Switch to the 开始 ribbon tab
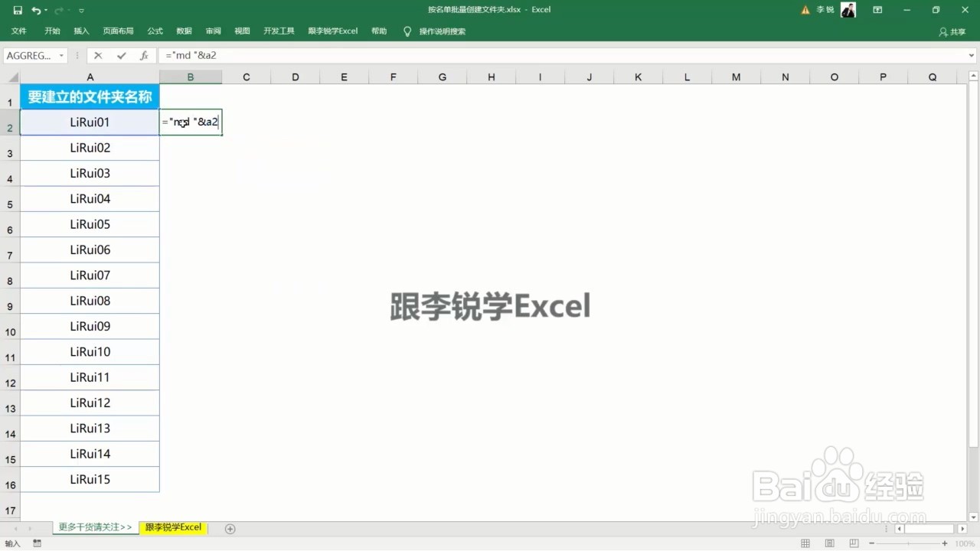The width and height of the screenshot is (980, 551). [x=52, y=31]
